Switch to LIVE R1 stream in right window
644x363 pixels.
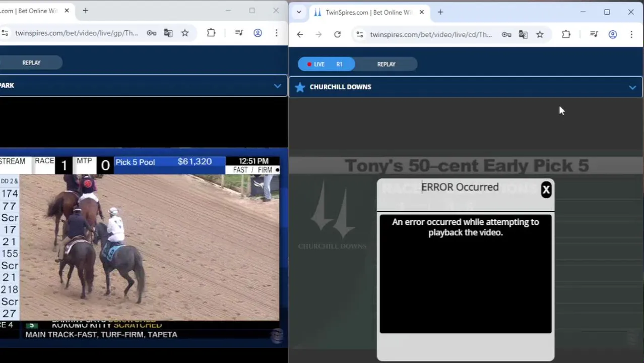pos(326,64)
